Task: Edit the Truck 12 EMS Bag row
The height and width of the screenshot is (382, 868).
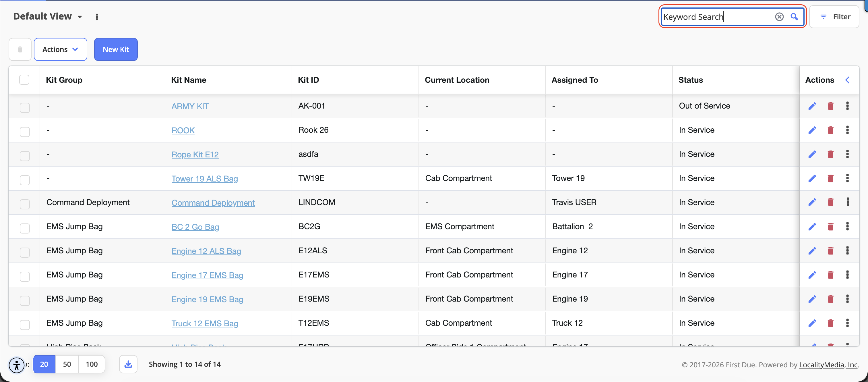Action: (x=812, y=323)
